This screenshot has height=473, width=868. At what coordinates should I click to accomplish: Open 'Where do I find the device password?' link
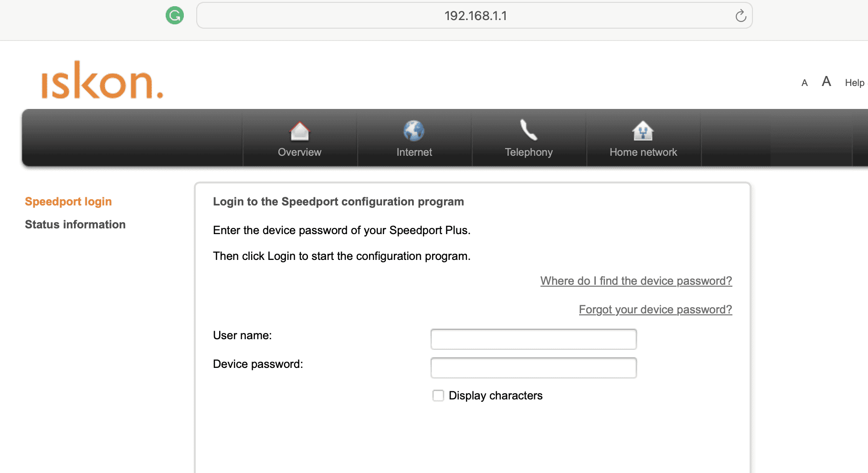[636, 281]
